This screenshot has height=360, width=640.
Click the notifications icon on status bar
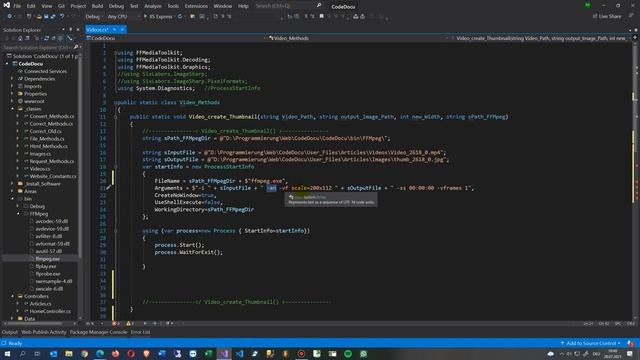[631, 343]
